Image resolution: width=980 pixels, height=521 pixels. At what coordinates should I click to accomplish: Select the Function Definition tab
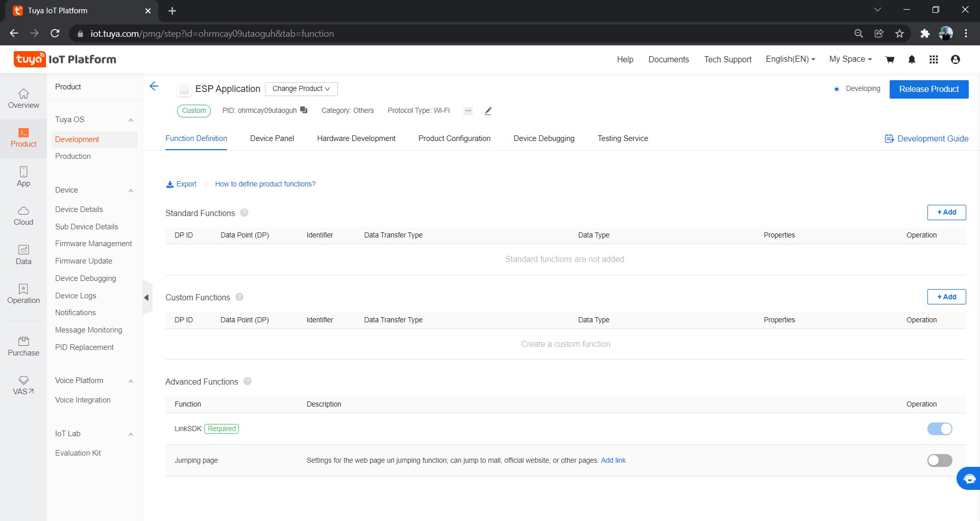pyautogui.click(x=196, y=138)
